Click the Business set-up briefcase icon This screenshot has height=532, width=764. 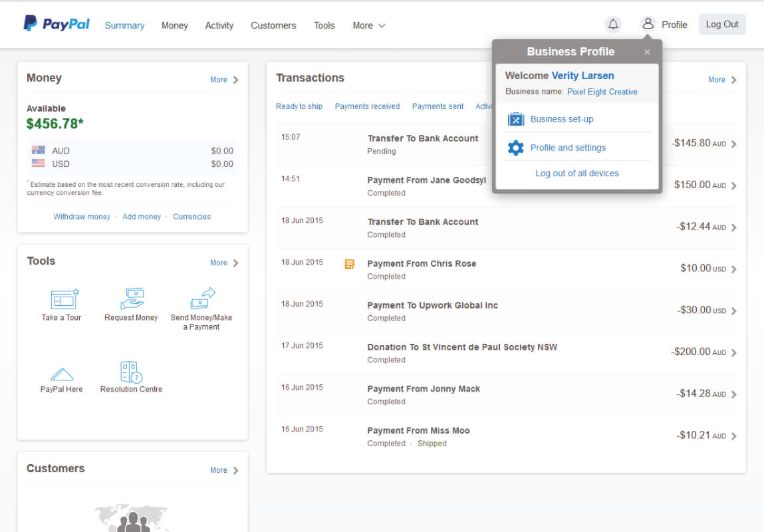coord(515,119)
